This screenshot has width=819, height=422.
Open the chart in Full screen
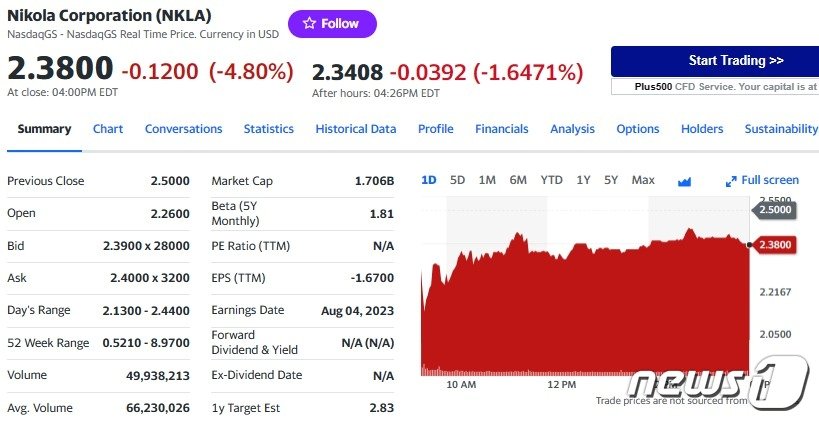click(762, 181)
